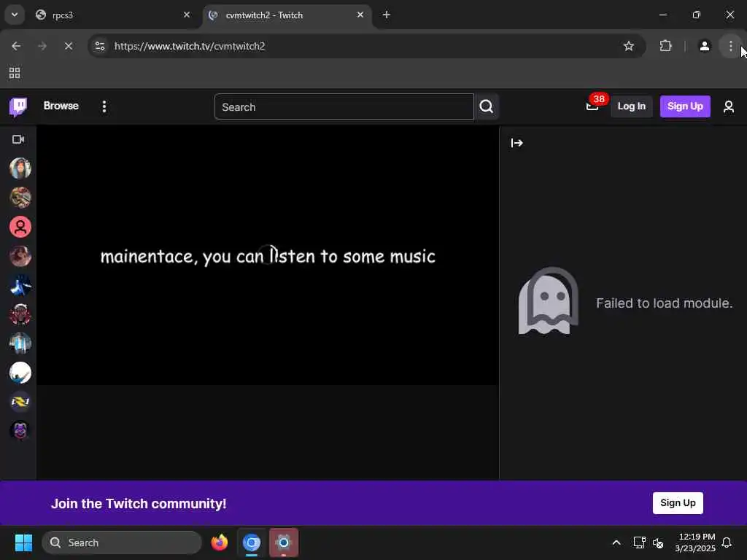Click the purple Sign Up header button
The width and height of the screenshot is (747, 560).
tap(685, 106)
